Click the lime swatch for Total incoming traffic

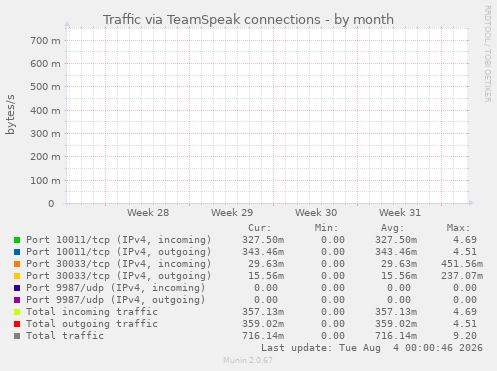17,312
